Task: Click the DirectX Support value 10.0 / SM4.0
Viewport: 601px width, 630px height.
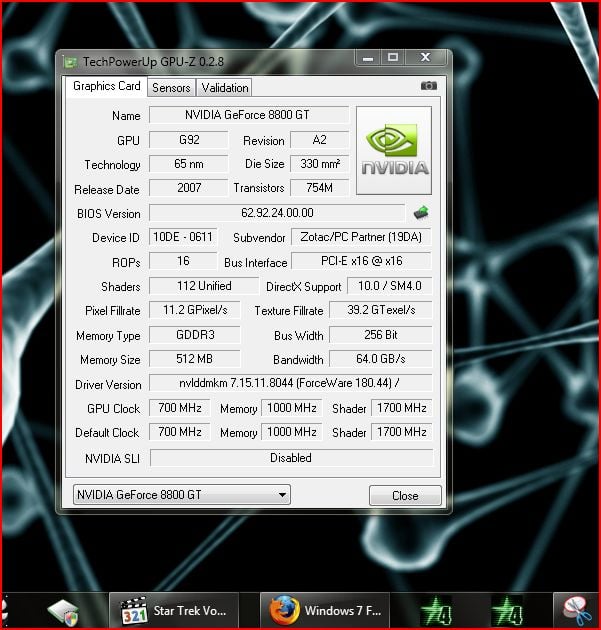Action: [390, 286]
